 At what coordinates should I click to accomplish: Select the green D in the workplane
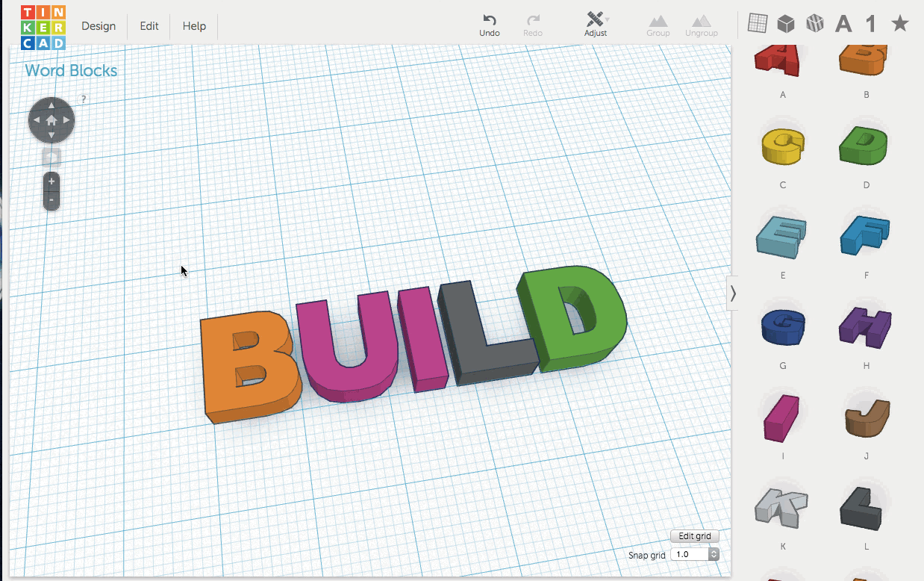[x=573, y=320]
